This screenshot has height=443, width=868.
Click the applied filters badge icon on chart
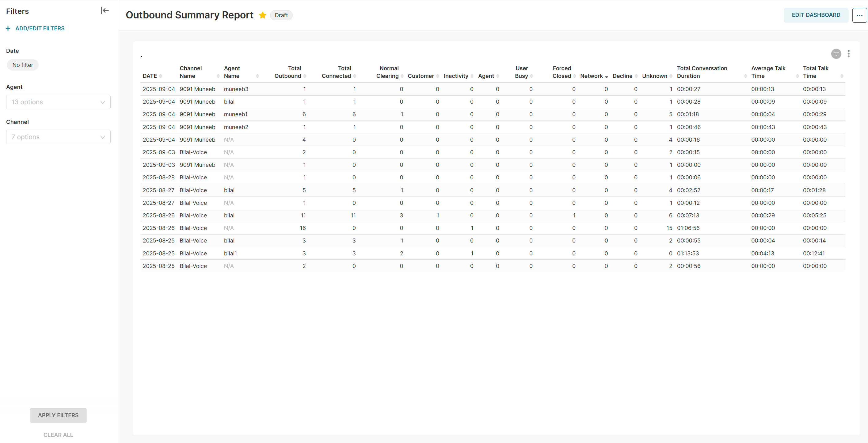[836, 54]
